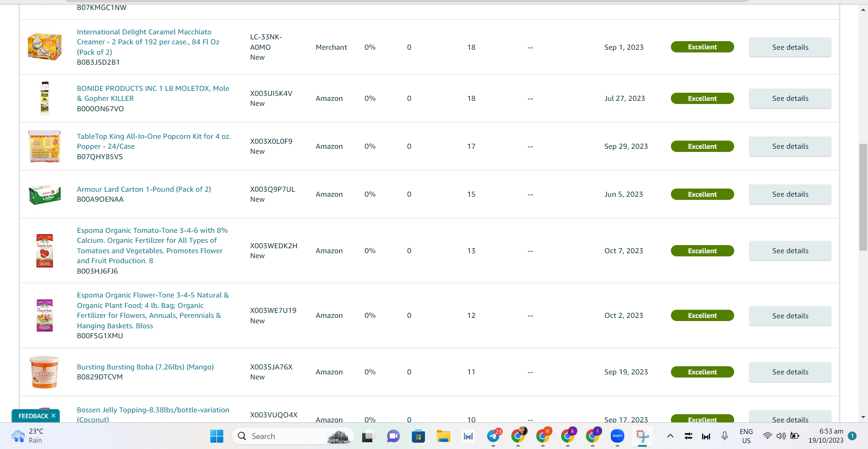868x449 pixels.
Task: Open the Telegram taskbar icon with 23 badge
Action: click(x=494, y=436)
